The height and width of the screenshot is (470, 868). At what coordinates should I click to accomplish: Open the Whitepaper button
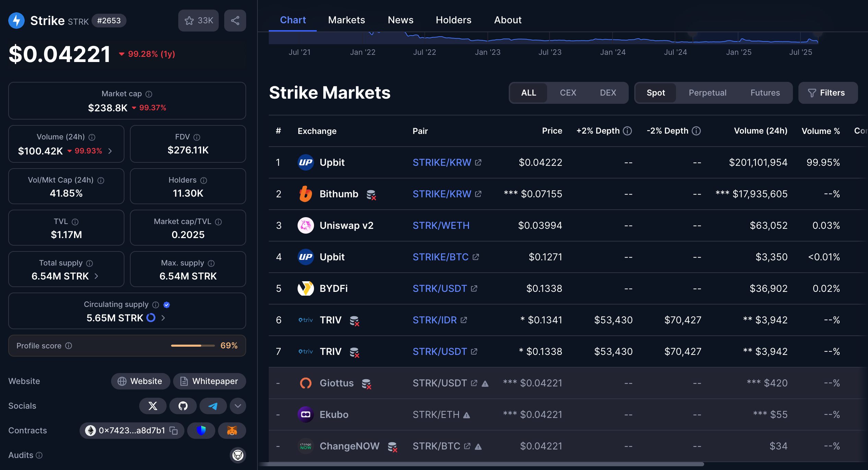[209, 381]
